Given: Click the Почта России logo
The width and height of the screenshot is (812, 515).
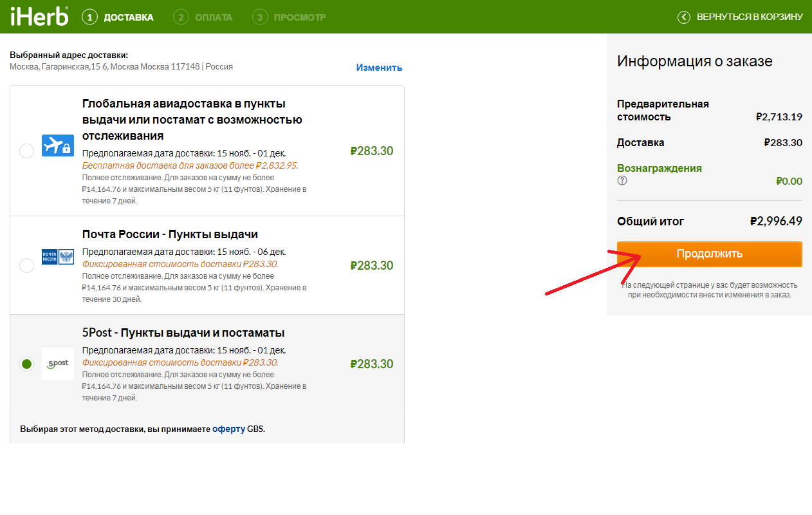Looking at the screenshot, I should [x=58, y=257].
